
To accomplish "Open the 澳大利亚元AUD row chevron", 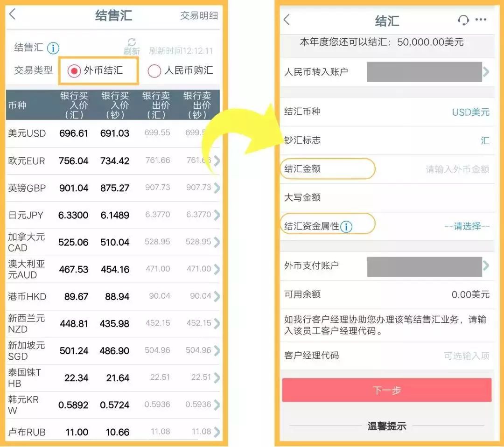I will coord(217,269).
